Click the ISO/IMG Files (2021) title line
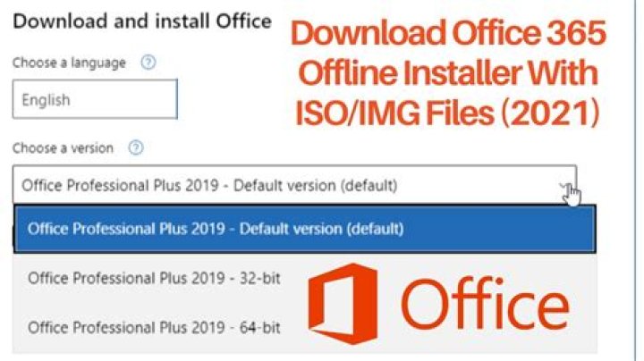644x361 pixels. [449, 114]
